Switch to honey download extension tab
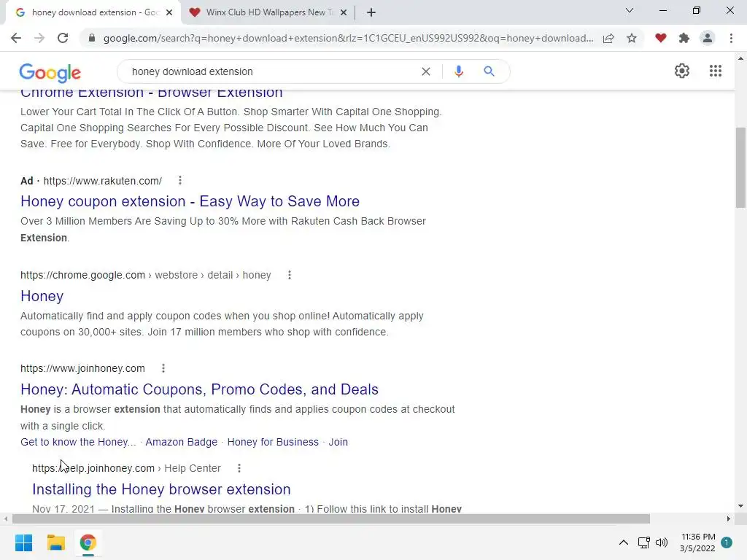 [93, 12]
